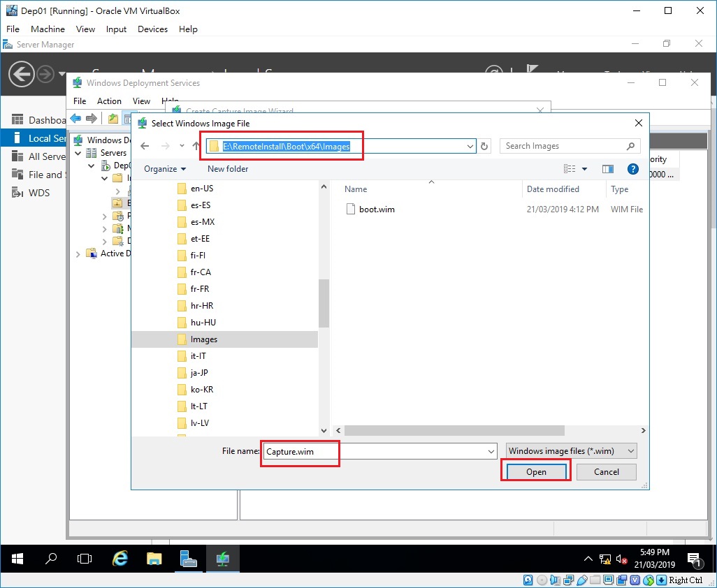
Task: Open the view options dropdown arrow
Action: tap(584, 169)
